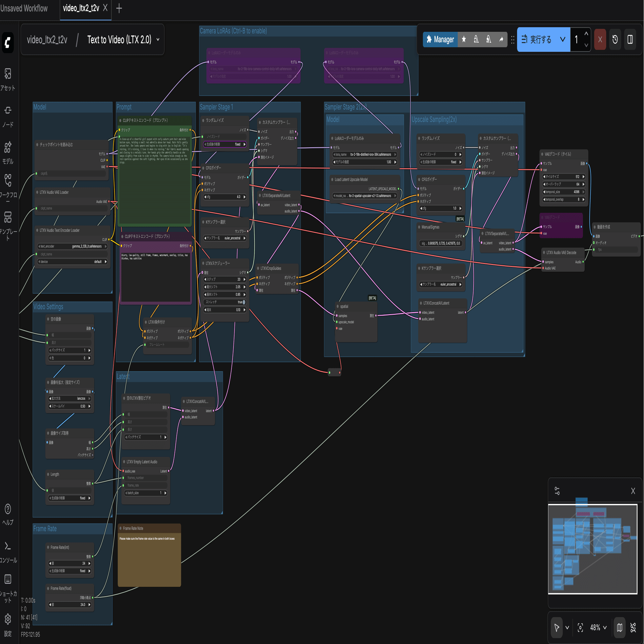This screenshot has width=644, height=644.
Task: Open a new workflow tab with plus
Action: tap(119, 8)
